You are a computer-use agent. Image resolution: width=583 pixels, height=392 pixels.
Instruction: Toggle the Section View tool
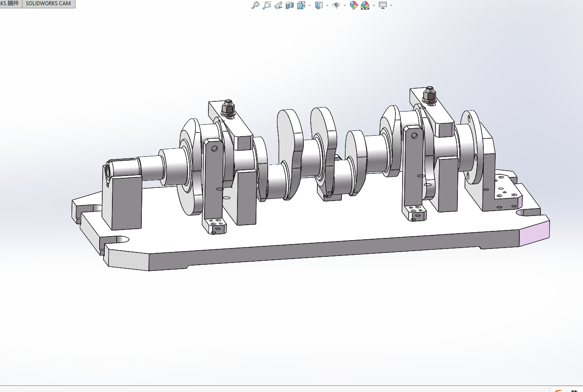(289, 5)
